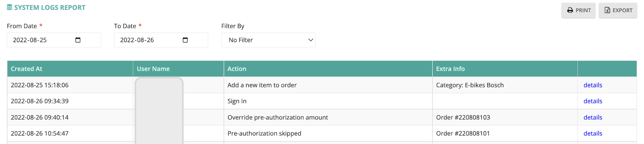Screen dimensions: 644x144
Task: Expand the No Filter dropdown
Action: (x=268, y=40)
